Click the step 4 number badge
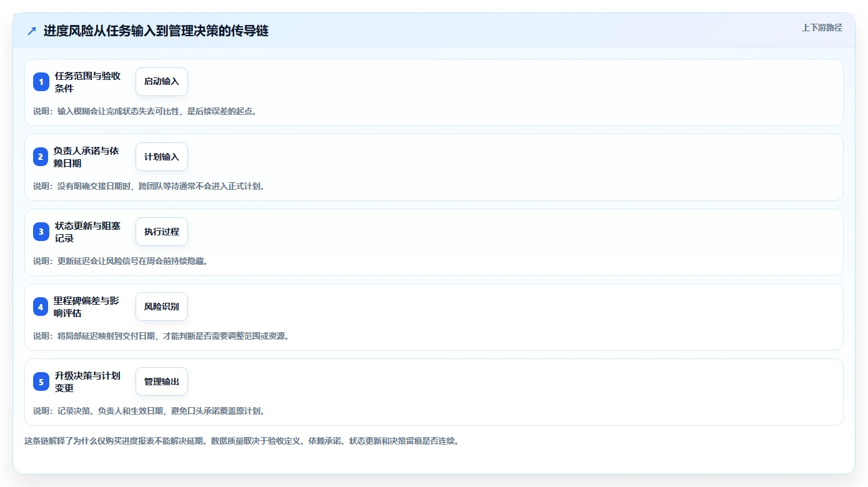Screen dimensions: 868x487 pyautogui.click(x=41, y=307)
